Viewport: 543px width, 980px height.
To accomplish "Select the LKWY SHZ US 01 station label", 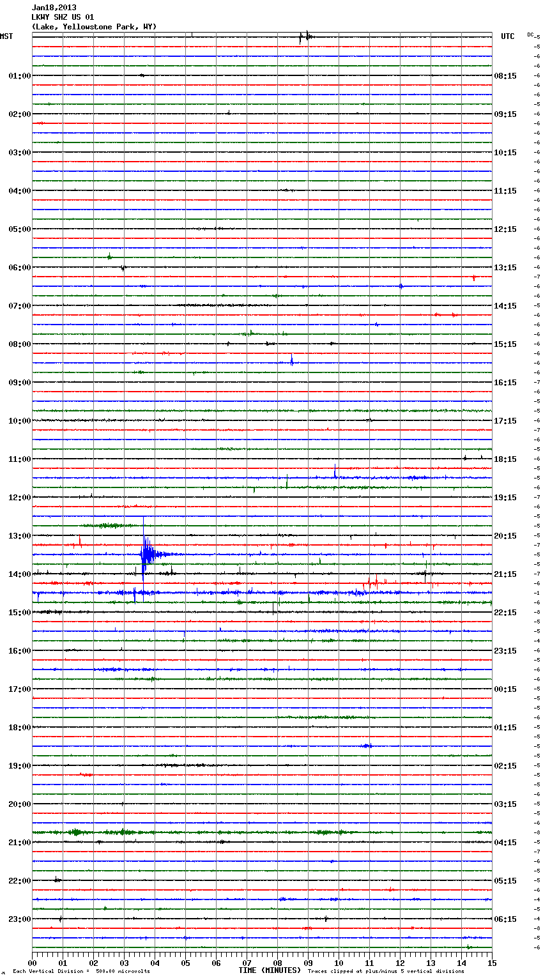I will tap(63, 17).
